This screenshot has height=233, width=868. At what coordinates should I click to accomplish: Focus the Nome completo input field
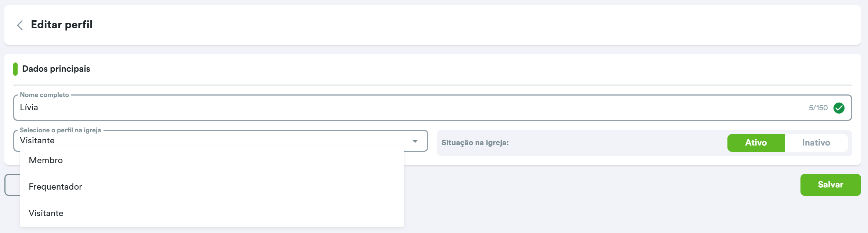coord(404,108)
